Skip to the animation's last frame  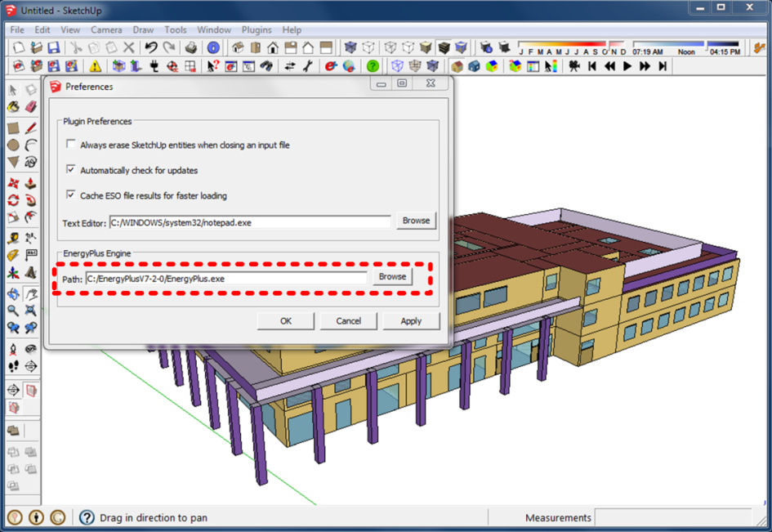point(663,66)
